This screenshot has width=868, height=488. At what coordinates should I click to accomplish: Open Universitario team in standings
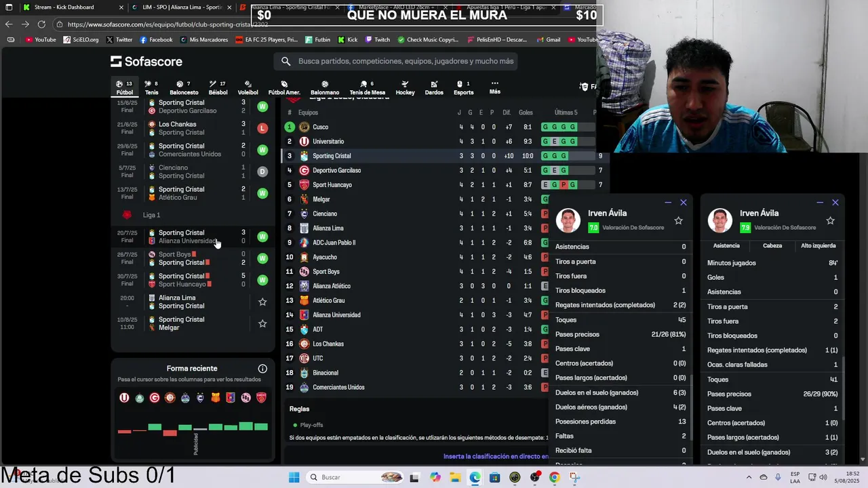328,142
